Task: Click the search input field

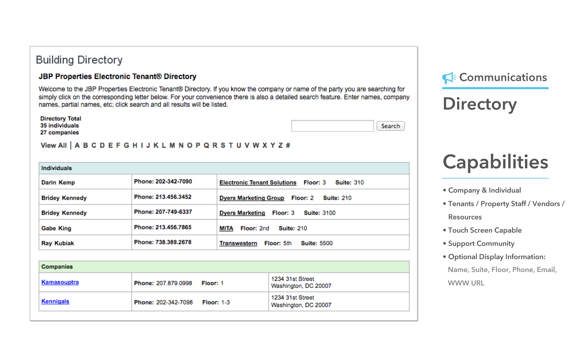Action: click(x=332, y=125)
